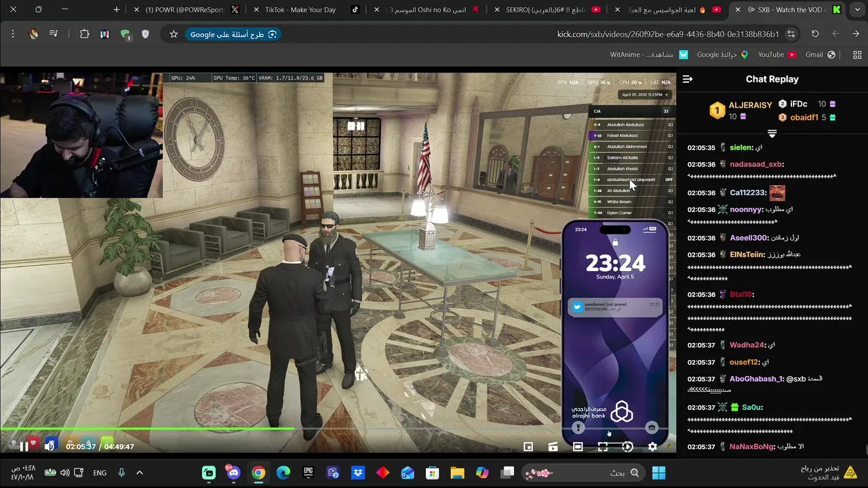Show hidden system tray icons

click(x=140, y=472)
